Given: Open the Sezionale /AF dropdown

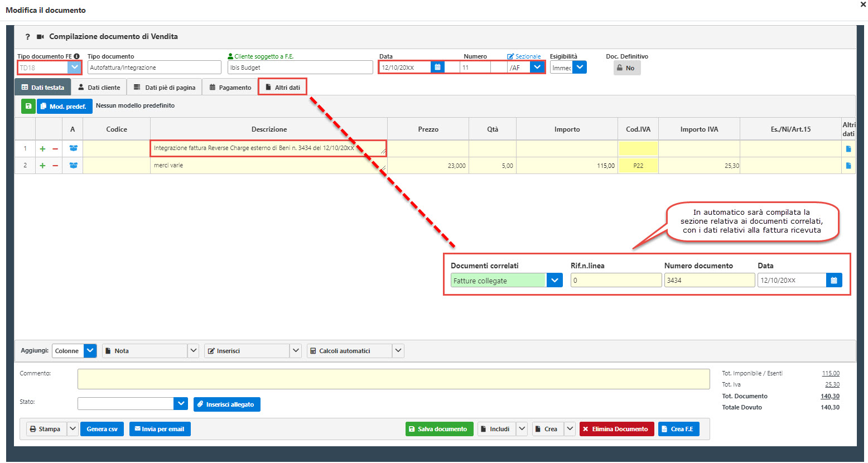Looking at the screenshot, I should 537,67.
